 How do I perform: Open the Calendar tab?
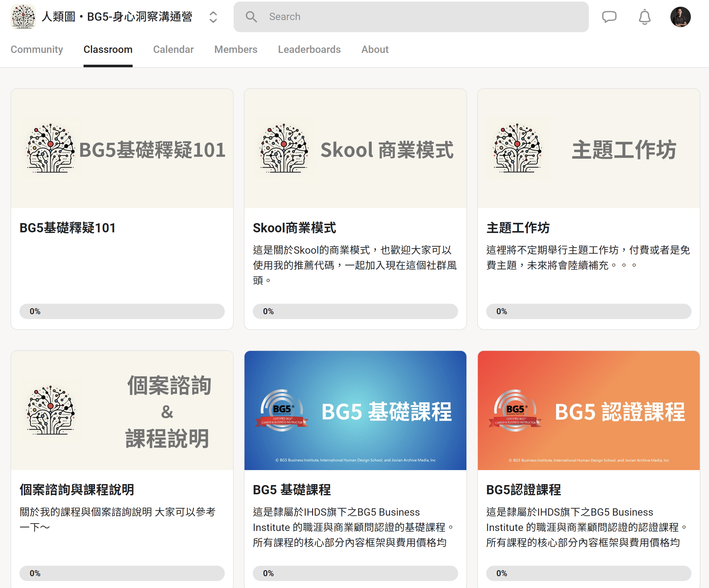(x=173, y=49)
